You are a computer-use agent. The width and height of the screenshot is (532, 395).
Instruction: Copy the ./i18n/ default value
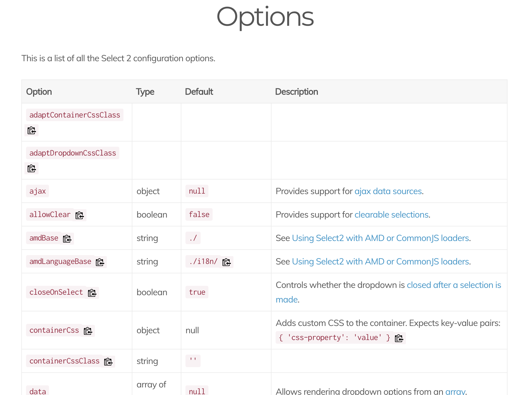pyautogui.click(x=227, y=262)
